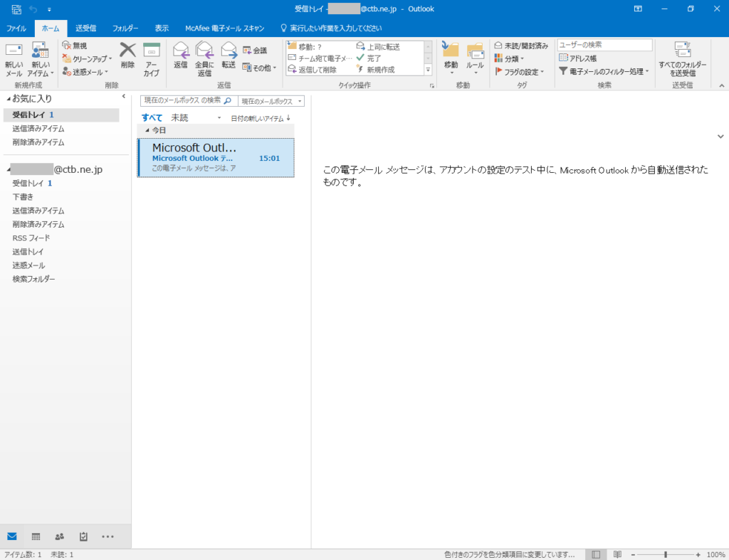
Task: Delete the message with 削除 button
Action: 127,56
